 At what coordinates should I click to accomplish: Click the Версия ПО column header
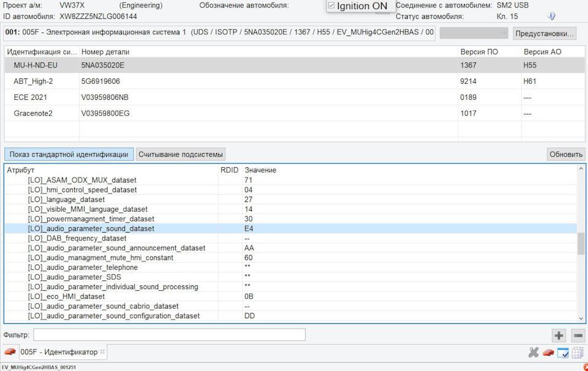pos(489,52)
